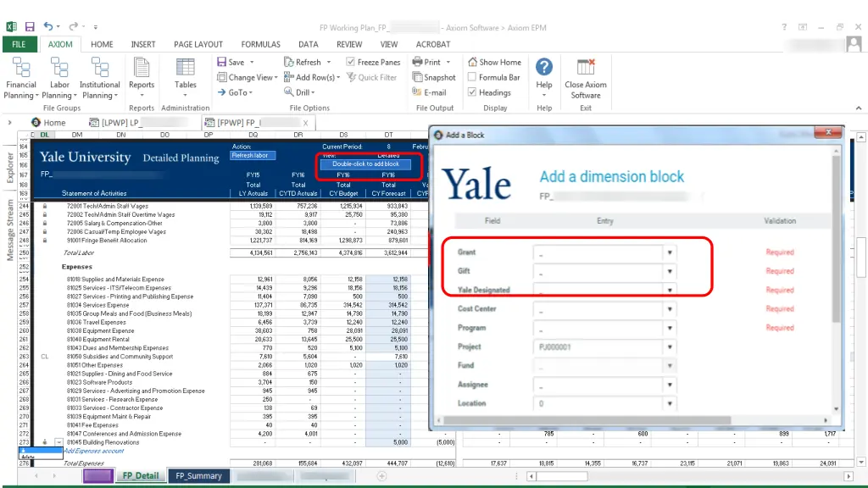The height and width of the screenshot is (488, 868).
Task: Click the Refresh labor button
Action: (x=253, y=156)
